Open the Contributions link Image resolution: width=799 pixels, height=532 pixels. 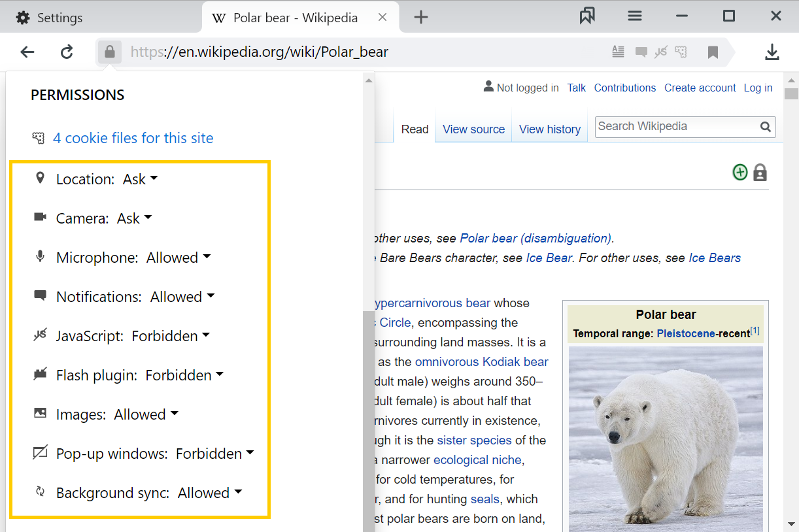(x=625, y=88)
